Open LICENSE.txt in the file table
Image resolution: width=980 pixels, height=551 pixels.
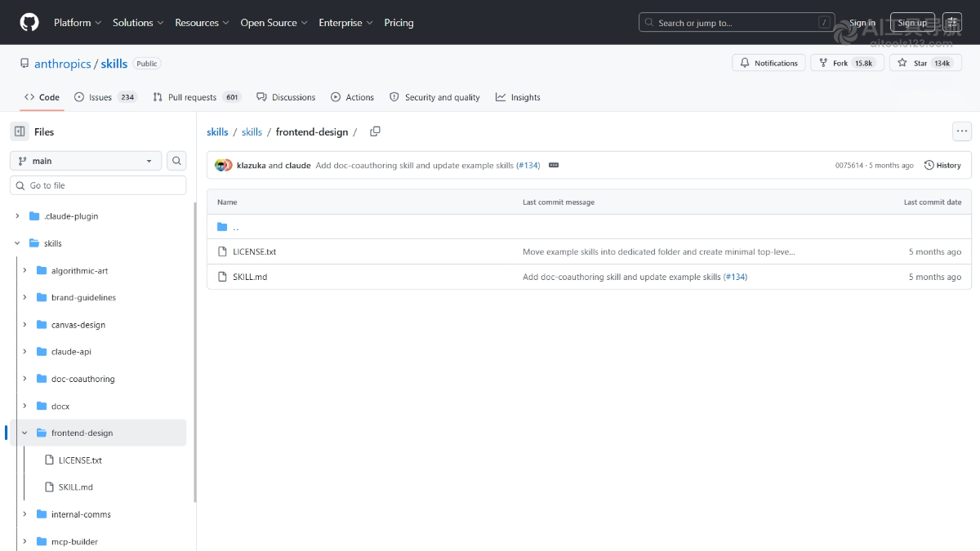point(255,251)
